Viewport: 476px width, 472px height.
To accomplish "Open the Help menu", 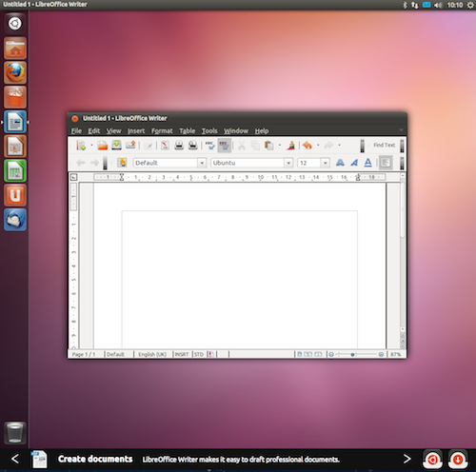I will click(262, 130).
